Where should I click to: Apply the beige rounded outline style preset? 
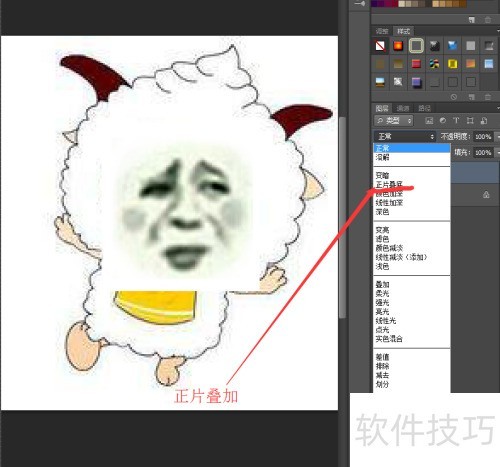[416, 46]
